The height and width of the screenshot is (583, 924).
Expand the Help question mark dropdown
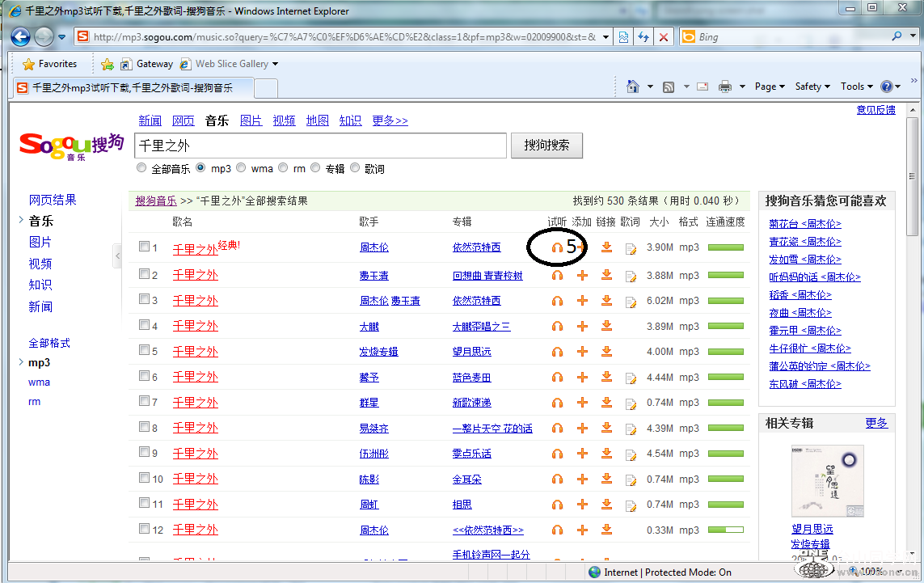click(x=898, y=87)
